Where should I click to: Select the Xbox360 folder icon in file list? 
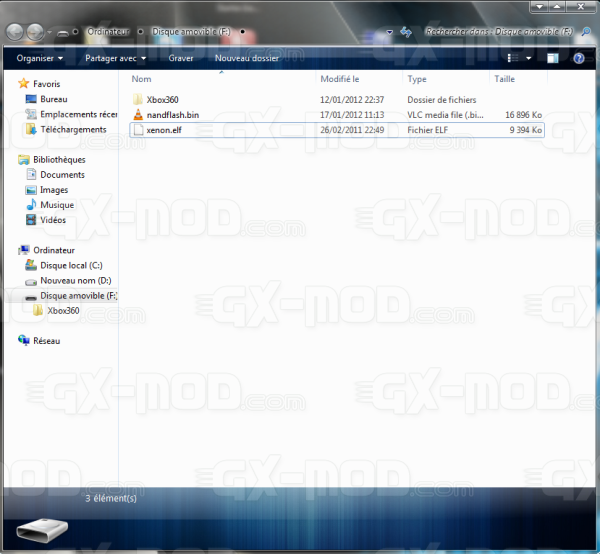click(138, 99)
